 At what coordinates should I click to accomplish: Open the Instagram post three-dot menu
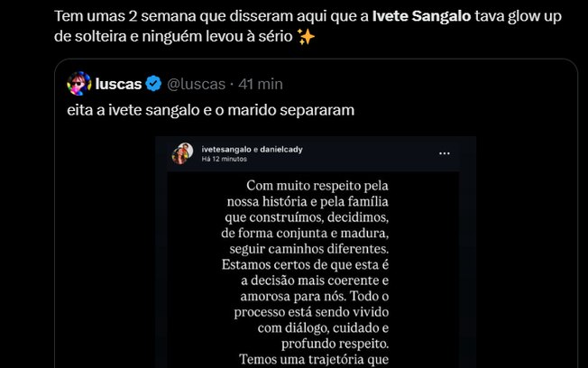[x=444, y=153]
